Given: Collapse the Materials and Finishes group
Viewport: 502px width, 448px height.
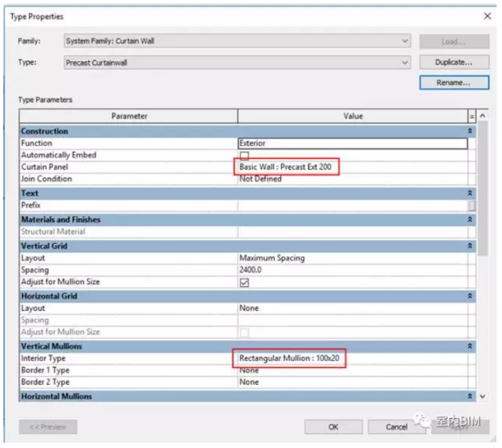Looking at the screenshot, I should pos(470,219).
